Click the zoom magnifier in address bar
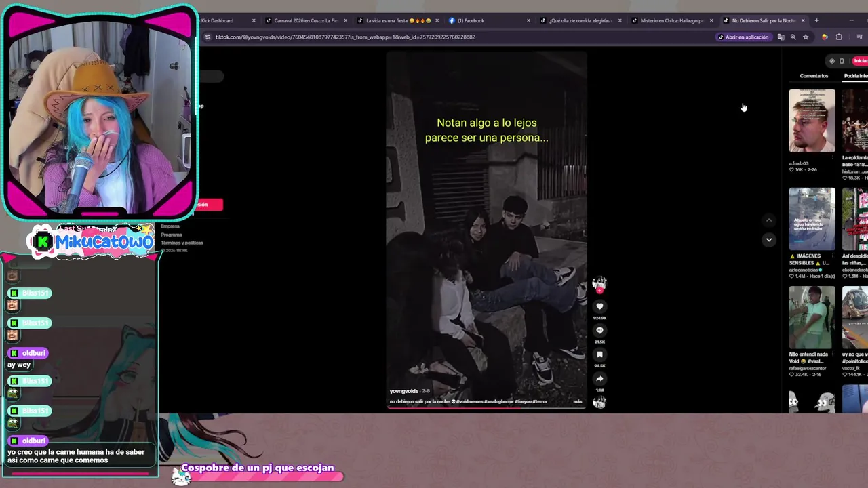This screenshot has width=868, height=488. click(x=793, y=37)
